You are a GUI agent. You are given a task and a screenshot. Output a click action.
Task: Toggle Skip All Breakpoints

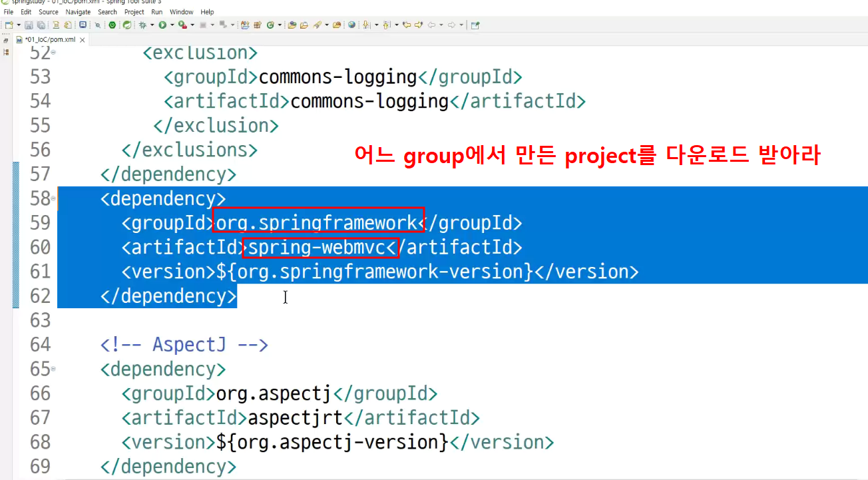click(98, 25)
